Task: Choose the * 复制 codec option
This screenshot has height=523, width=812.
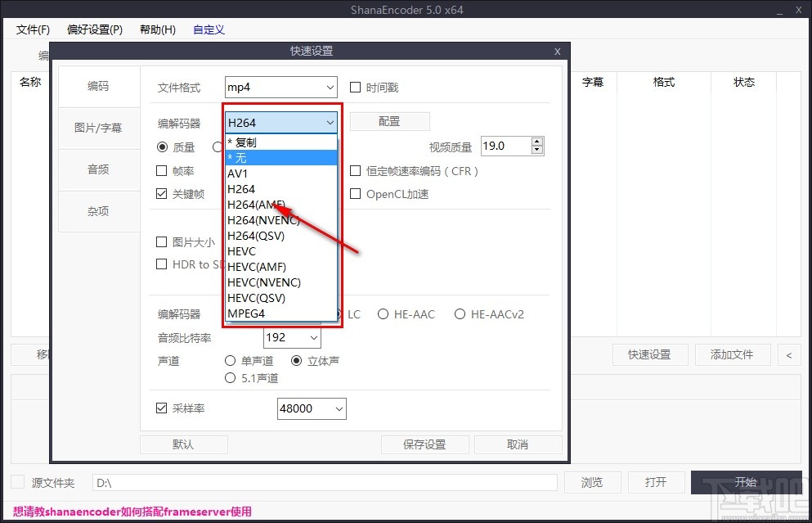Action: click(281, 142)
